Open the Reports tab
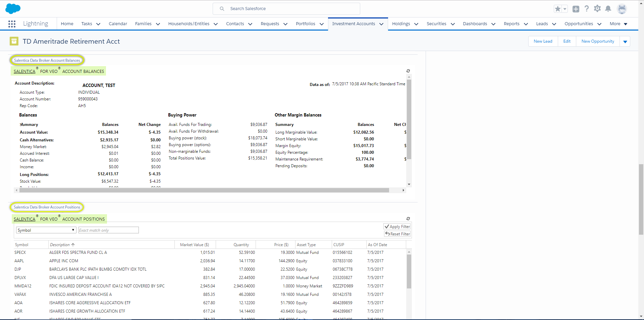Viewport: 644px width, 320px height. (x=512, y=24)
